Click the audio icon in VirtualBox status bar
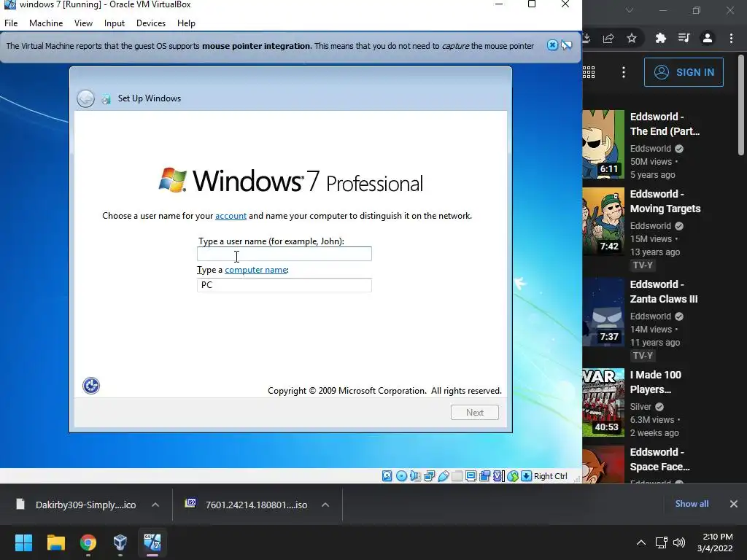The image size is (747, 560). (415, 475)
